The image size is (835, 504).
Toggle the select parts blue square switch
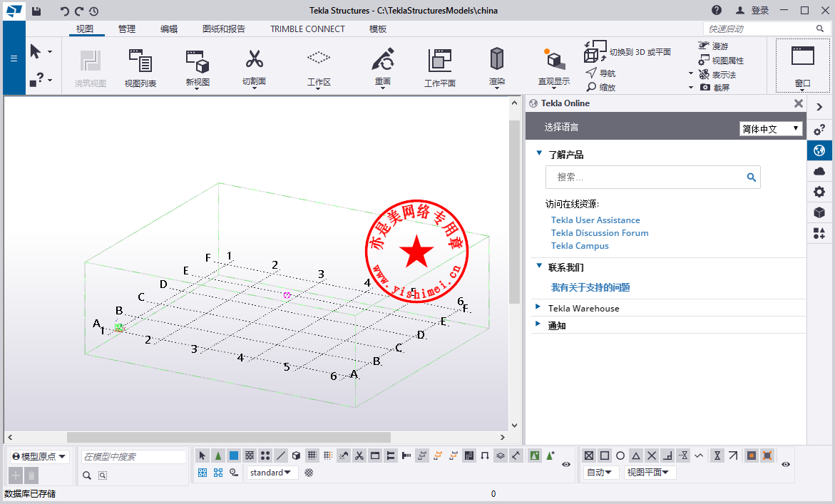tap(233, 456)
